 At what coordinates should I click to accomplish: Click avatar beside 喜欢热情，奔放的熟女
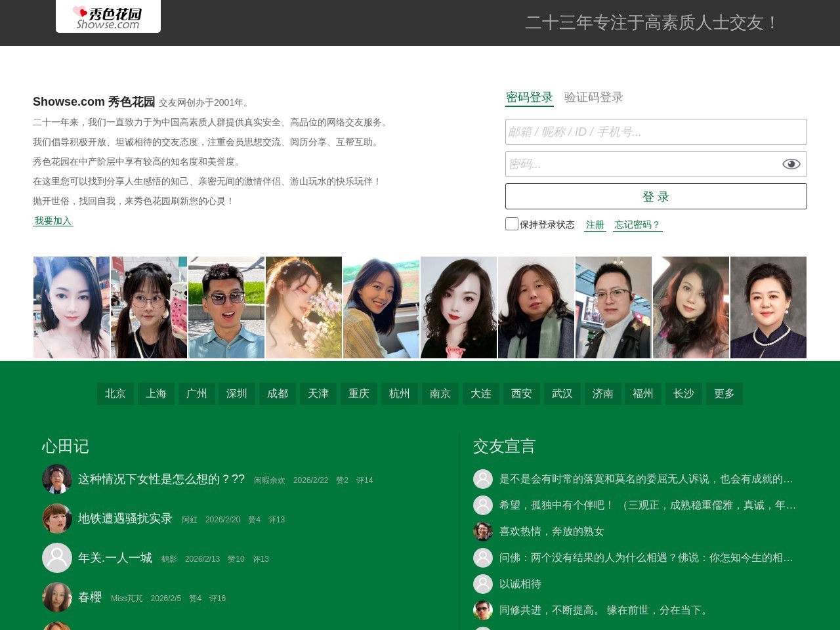pos(483,531)
